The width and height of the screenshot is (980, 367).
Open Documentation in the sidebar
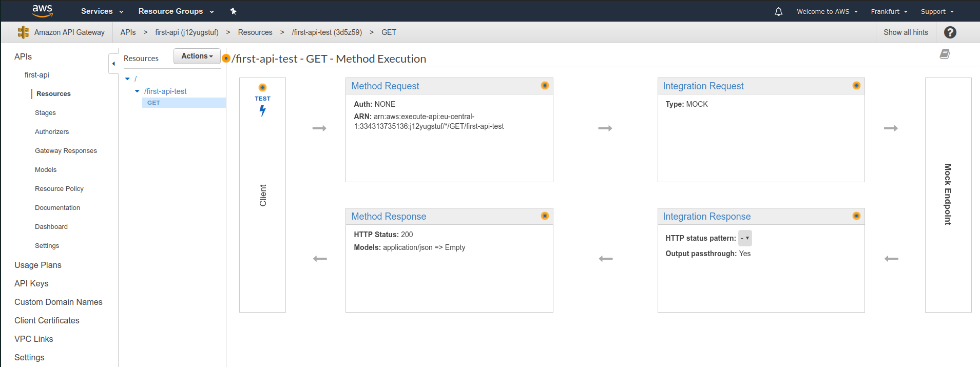[57, 207]
